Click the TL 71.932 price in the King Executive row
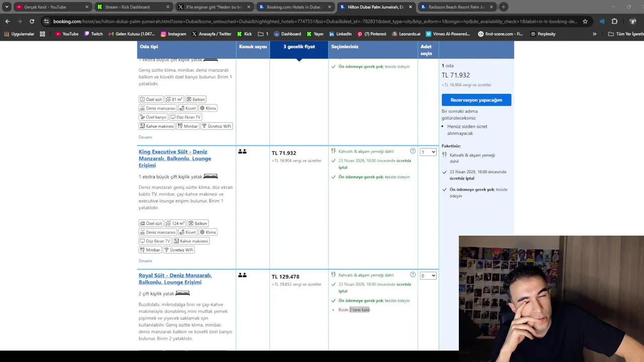 (x=284, y=153)
